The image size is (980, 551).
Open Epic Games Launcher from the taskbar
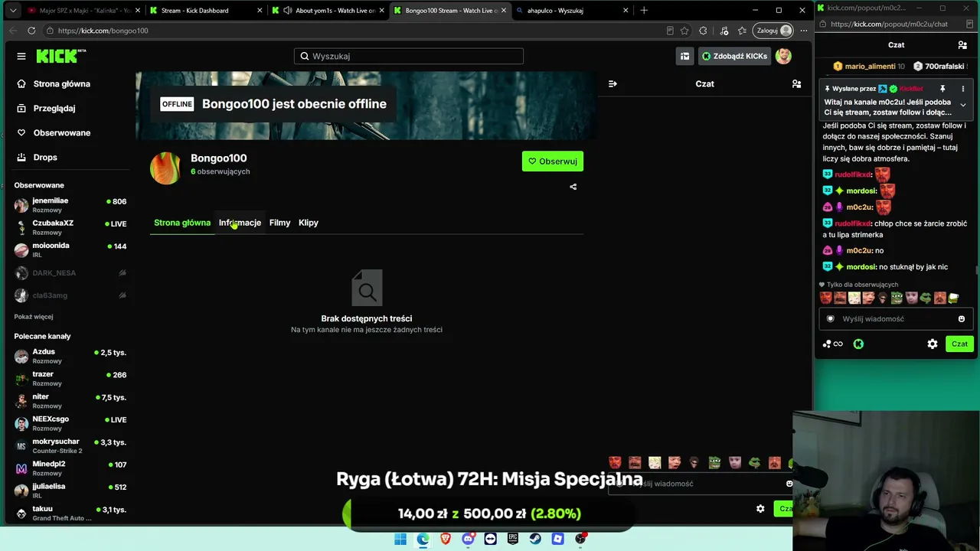(513, 539)
